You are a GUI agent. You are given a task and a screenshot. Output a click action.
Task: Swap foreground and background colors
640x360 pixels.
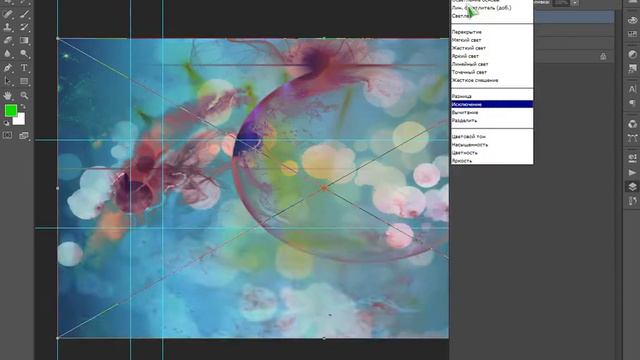[x=23, y=107]
